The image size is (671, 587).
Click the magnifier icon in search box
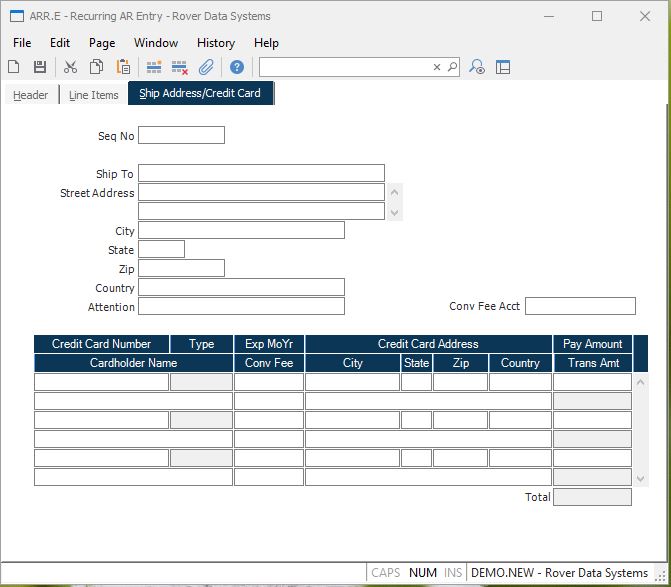452,67
